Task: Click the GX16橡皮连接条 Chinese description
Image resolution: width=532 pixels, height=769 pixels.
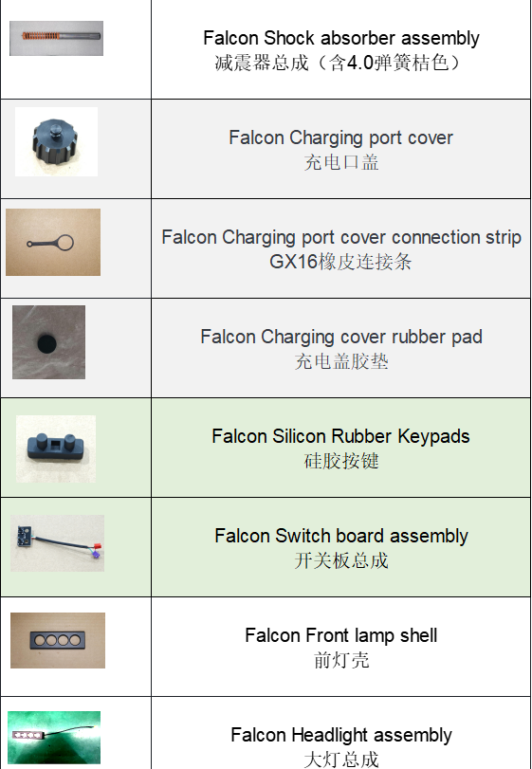Action: 340,262
